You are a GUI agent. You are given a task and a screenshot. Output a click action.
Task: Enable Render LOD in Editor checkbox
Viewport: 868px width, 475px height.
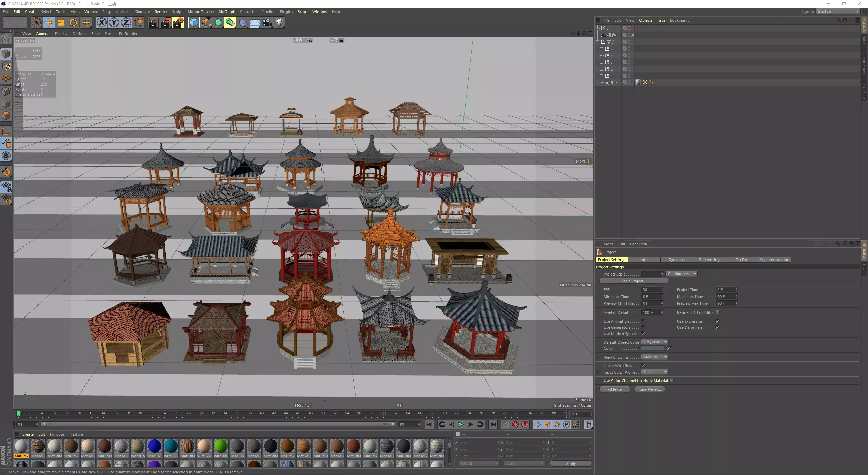(x=717, y=312)
